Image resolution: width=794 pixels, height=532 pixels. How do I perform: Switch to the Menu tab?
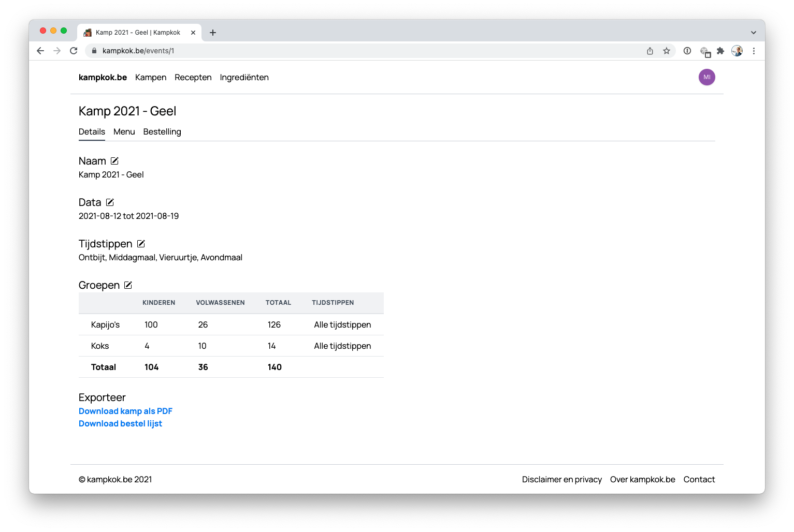[124, 132]
